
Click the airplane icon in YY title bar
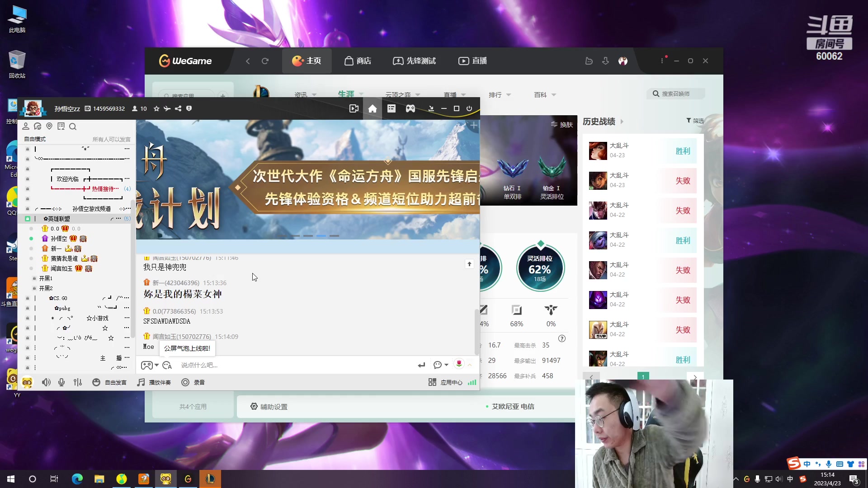point(167,108)
